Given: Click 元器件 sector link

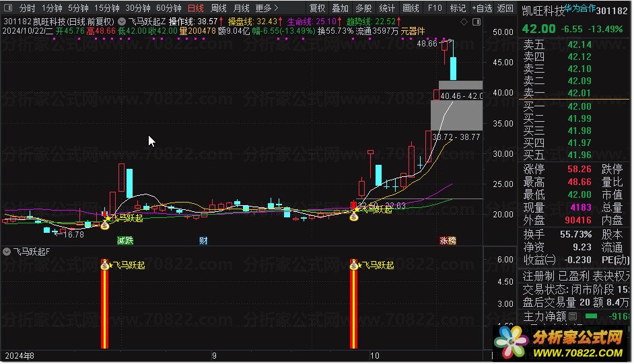Looking at the screenshot, I should [x=413, y=31].
